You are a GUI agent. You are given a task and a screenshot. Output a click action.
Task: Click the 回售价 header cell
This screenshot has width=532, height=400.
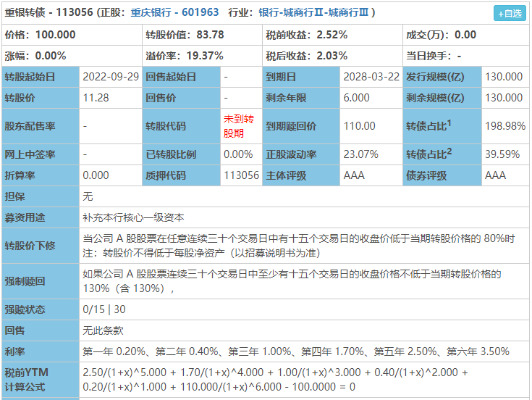tap(182, 98)
